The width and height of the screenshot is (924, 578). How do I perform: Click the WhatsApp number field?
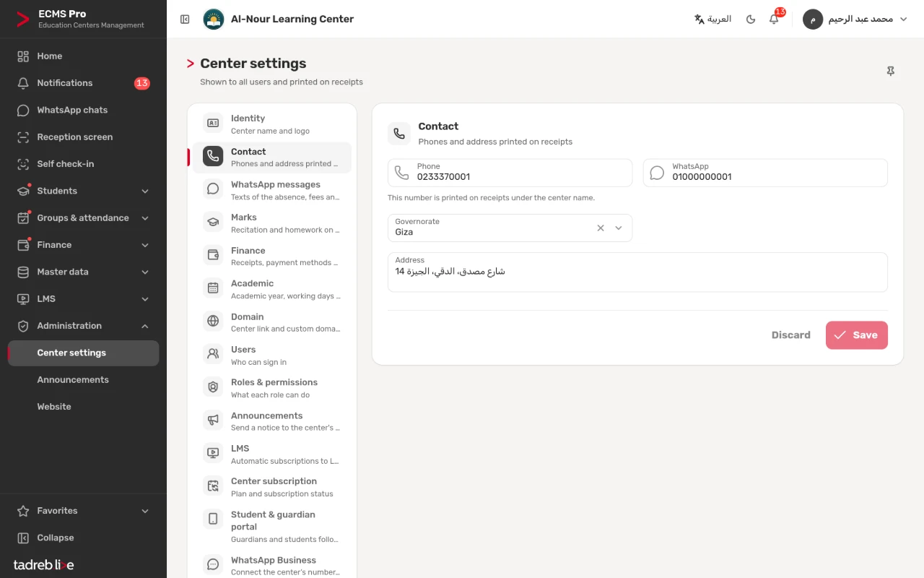tap(765, 173)
